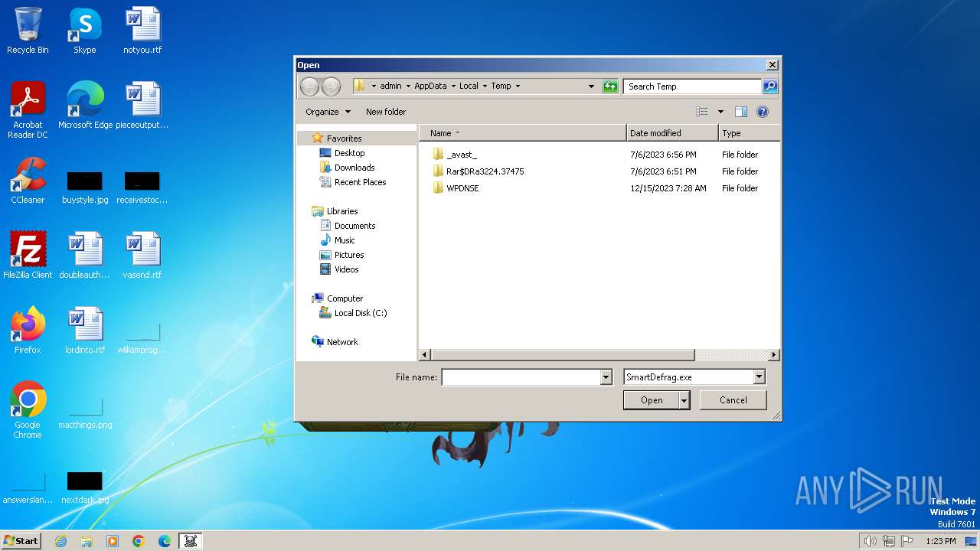Select Libraries in the navigation pane
This screenshot has width=980, height=551.
pos(342,211)
